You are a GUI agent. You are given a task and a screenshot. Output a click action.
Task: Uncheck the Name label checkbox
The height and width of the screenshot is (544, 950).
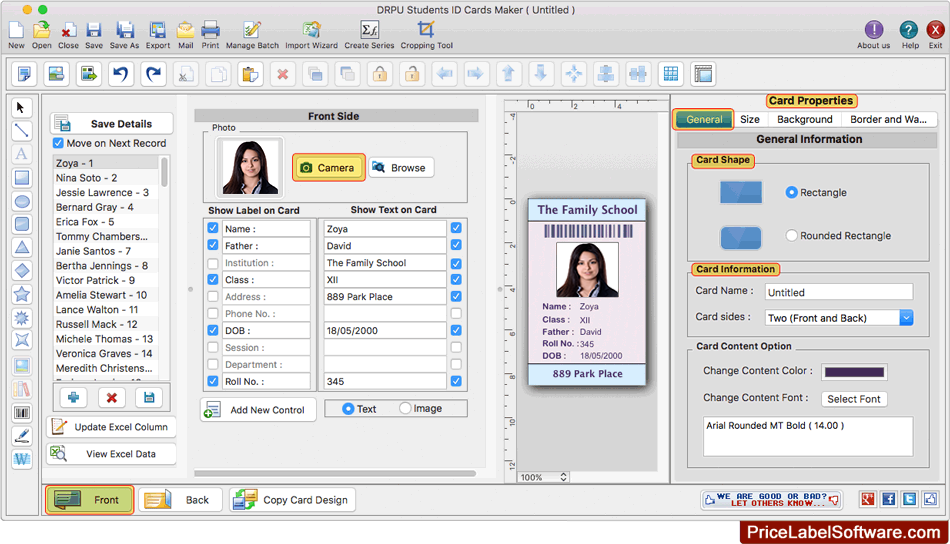[x=213, y=228]
